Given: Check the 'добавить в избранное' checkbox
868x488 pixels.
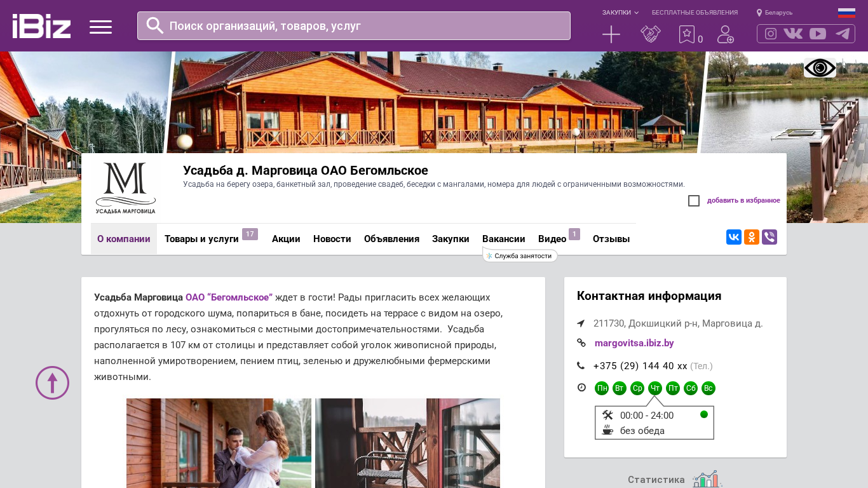Looking at the screenshot, I should [694, 201].
